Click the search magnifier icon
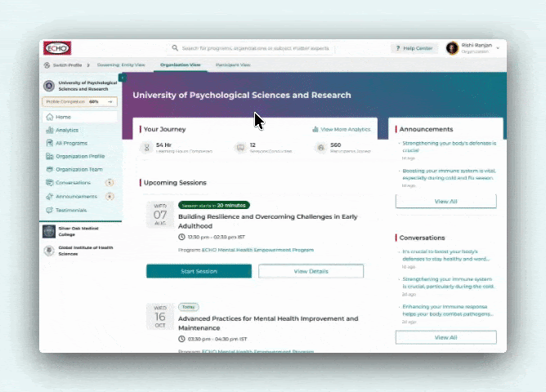The height and width of the screenshot is (392, 546). [x=175, y=48]
